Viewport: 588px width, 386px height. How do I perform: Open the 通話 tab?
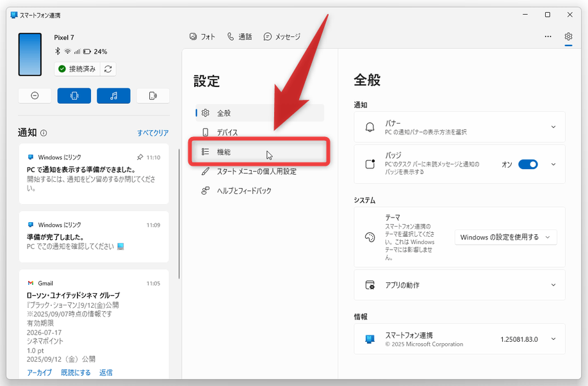240,36
